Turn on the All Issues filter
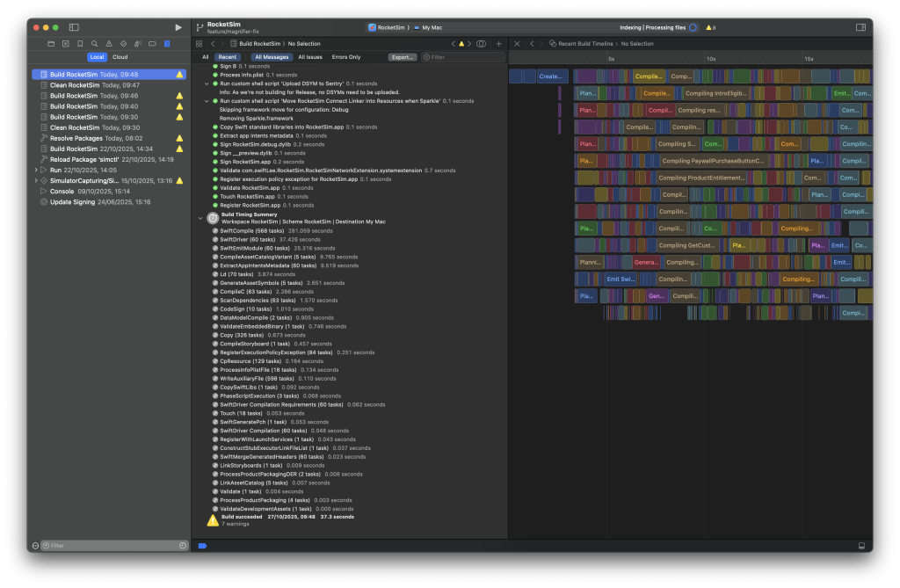The image size is (900, 588). (310, 56)
